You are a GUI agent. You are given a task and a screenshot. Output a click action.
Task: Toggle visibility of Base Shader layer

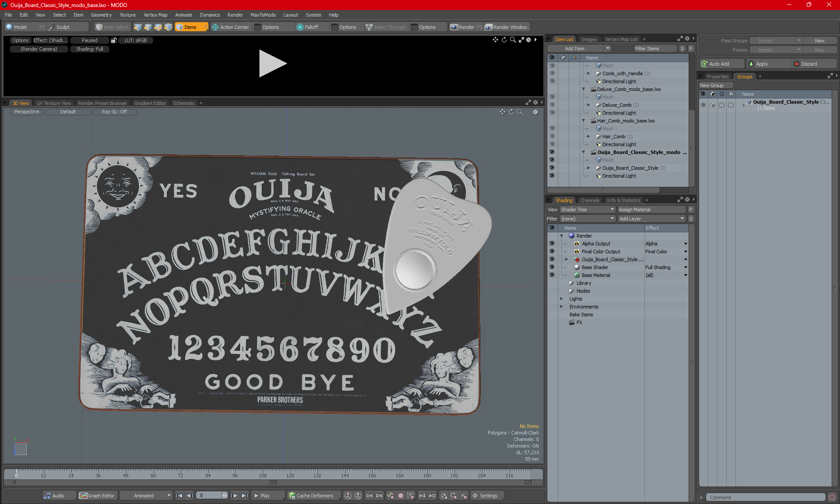[552, 267]
